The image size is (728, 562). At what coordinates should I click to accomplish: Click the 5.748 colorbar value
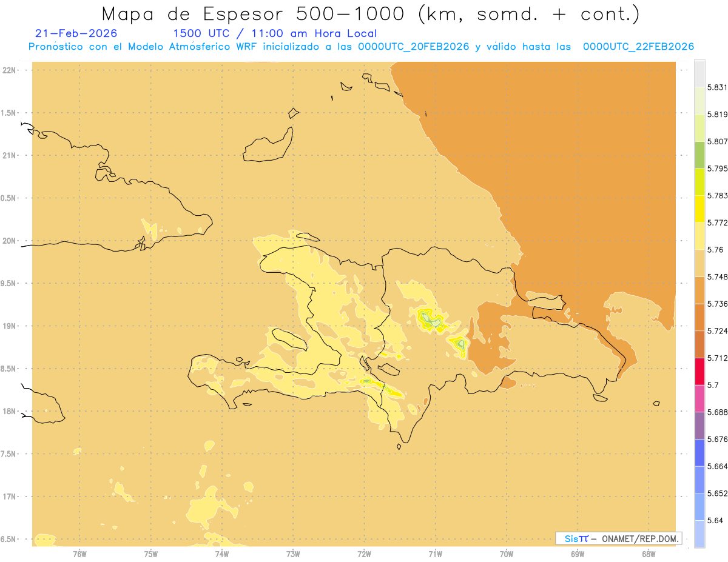(x=717, y=276)
